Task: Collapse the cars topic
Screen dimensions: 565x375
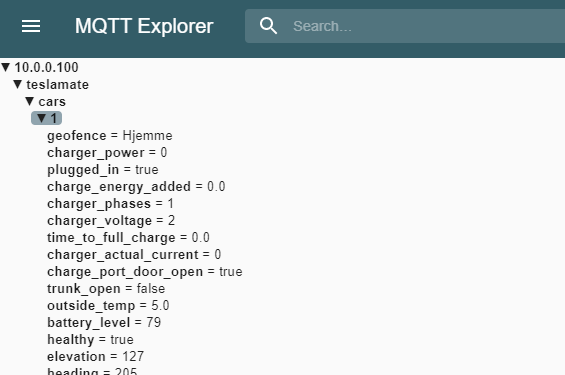Action: pos(30,101)
